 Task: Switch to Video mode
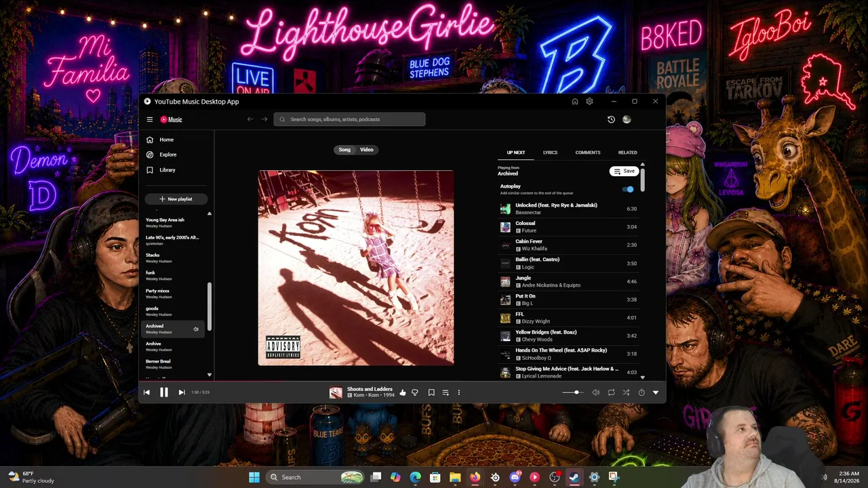366,150
